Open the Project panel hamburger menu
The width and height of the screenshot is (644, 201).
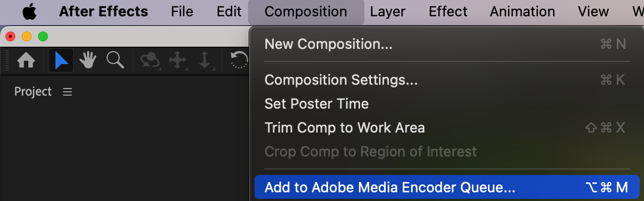point(67,92)
